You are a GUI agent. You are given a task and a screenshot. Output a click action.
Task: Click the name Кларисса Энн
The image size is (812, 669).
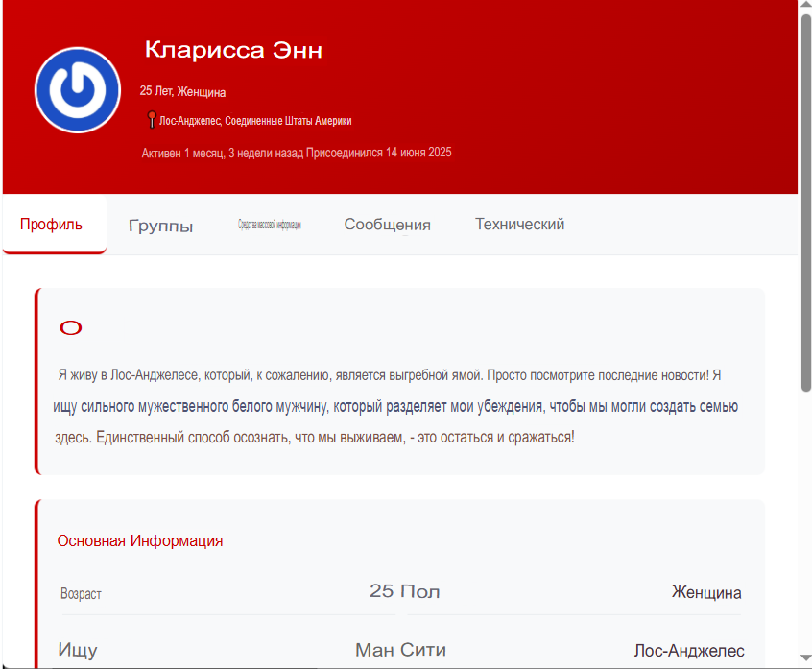click(x=233, y=50)
